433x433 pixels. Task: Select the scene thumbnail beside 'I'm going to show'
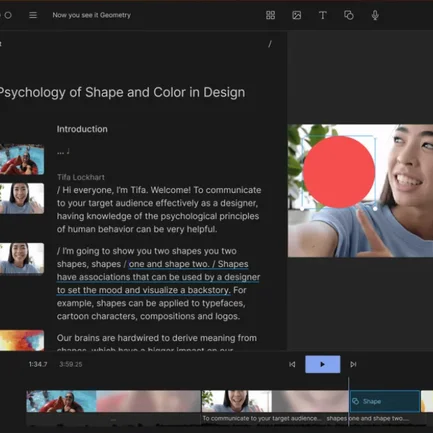pos(22,258)
